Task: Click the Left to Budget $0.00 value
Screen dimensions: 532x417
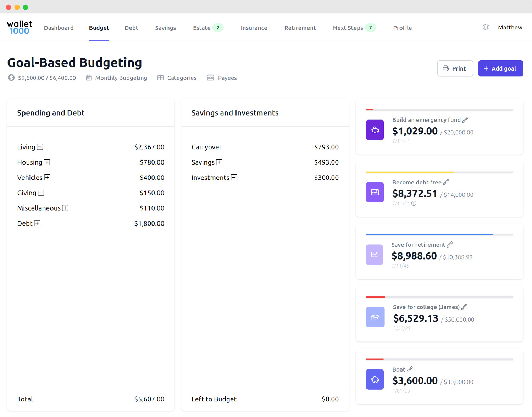Action: (330, 399)
